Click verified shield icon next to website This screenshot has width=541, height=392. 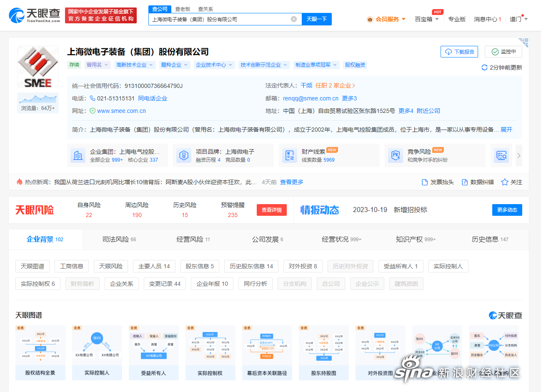coord(93,111)
